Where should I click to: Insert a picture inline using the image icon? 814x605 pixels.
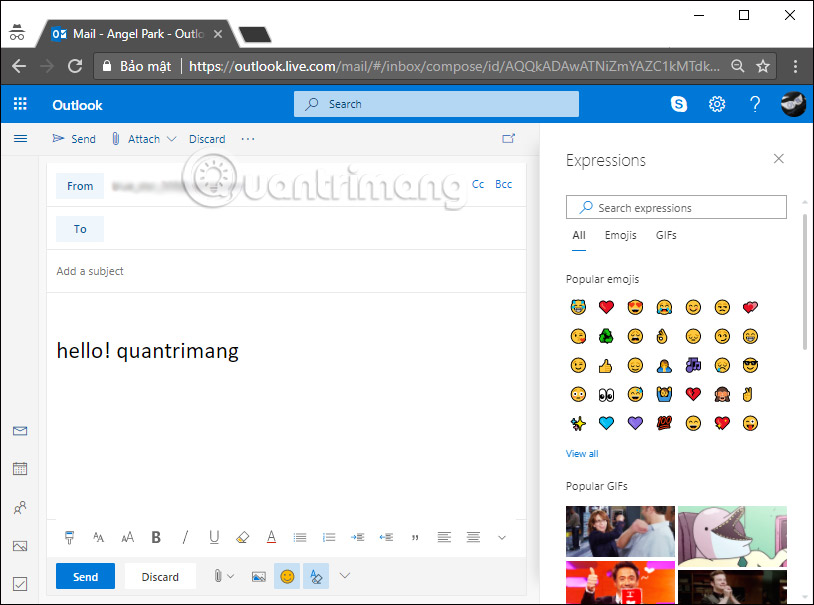[257, 576]
